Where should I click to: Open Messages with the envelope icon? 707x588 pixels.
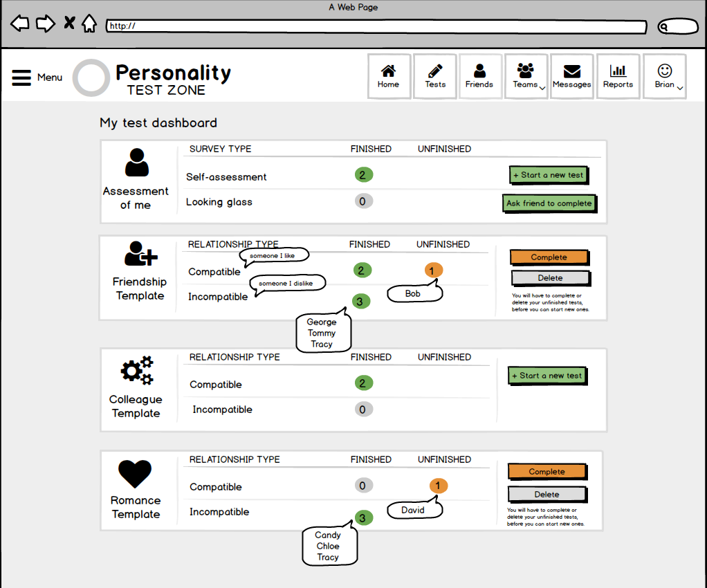pos(571,76)
